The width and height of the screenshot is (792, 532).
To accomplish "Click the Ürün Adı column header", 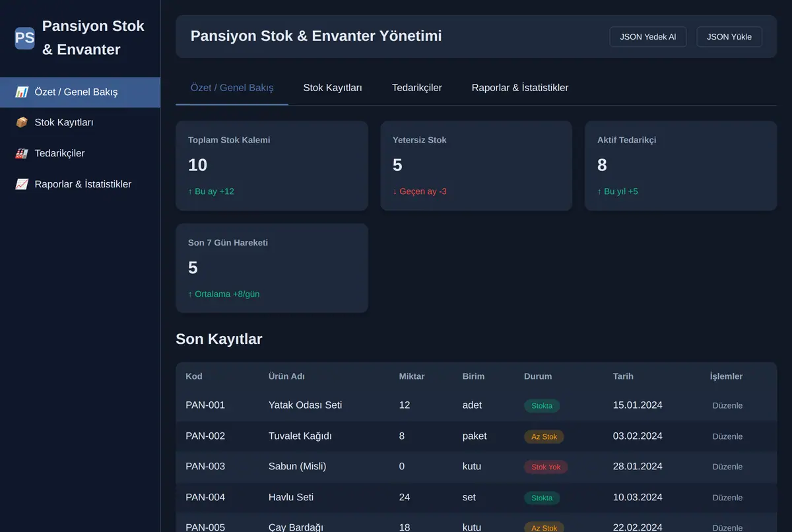I will [x=286, y=376].
